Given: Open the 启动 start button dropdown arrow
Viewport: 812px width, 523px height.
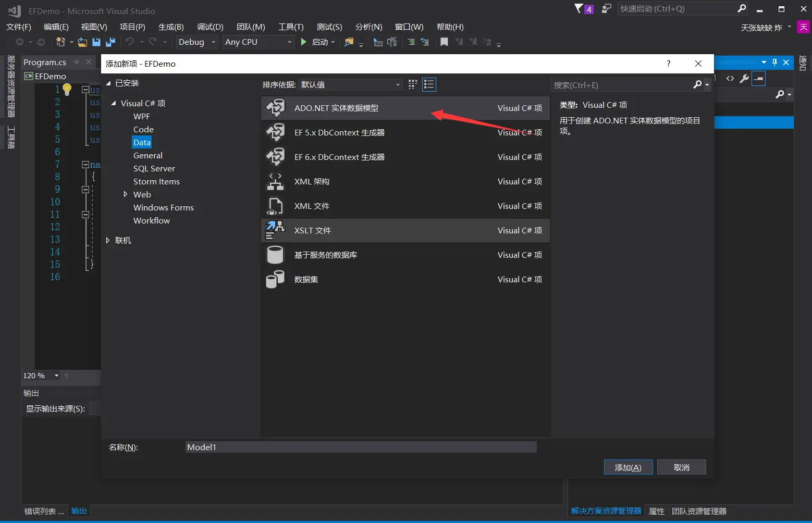Looking at the screenshot, I should 333,42.
